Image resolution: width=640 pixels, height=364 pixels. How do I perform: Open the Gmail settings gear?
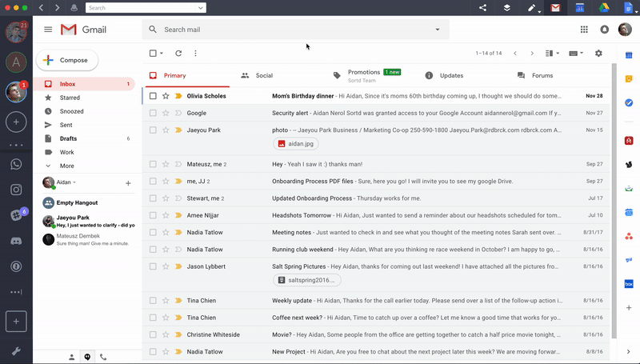(x=598, y=54)
